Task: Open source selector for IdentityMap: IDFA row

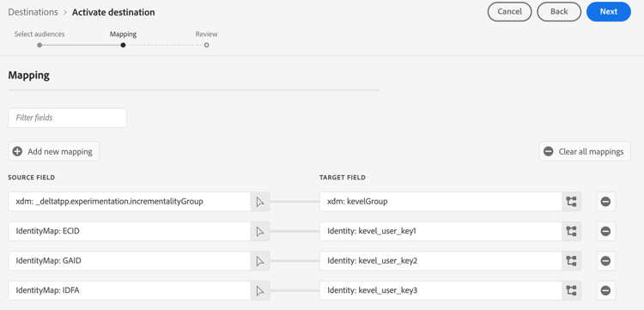Action: 260,291
